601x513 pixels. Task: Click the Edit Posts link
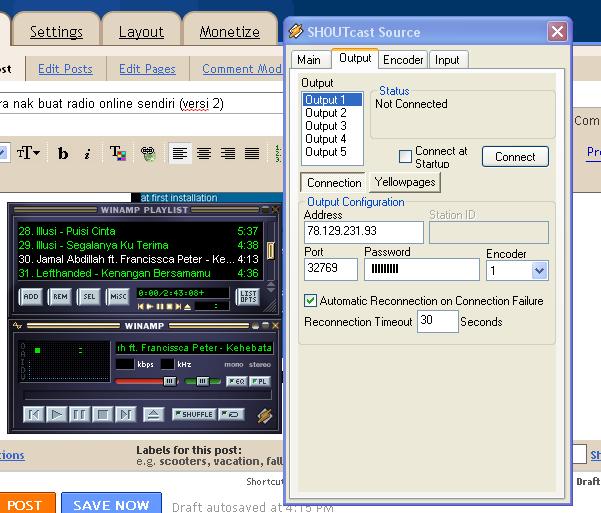tap(66, 69)
